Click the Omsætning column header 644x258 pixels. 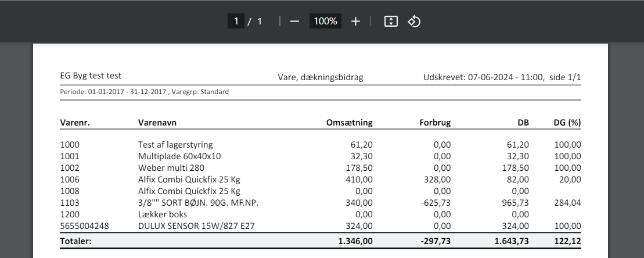(350, 123)
